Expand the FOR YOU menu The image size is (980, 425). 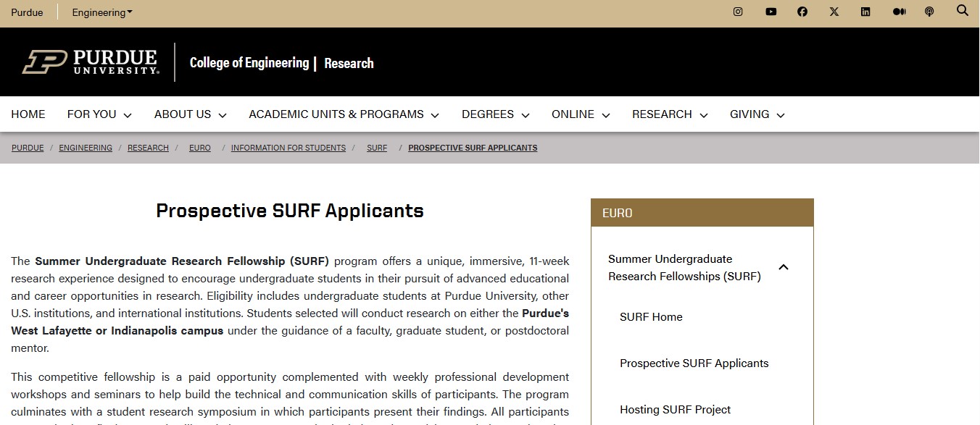[99, 114]
